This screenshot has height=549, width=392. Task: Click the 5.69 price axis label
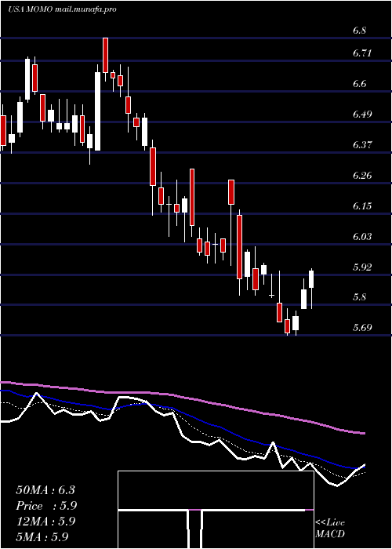[x=362, y=327]
